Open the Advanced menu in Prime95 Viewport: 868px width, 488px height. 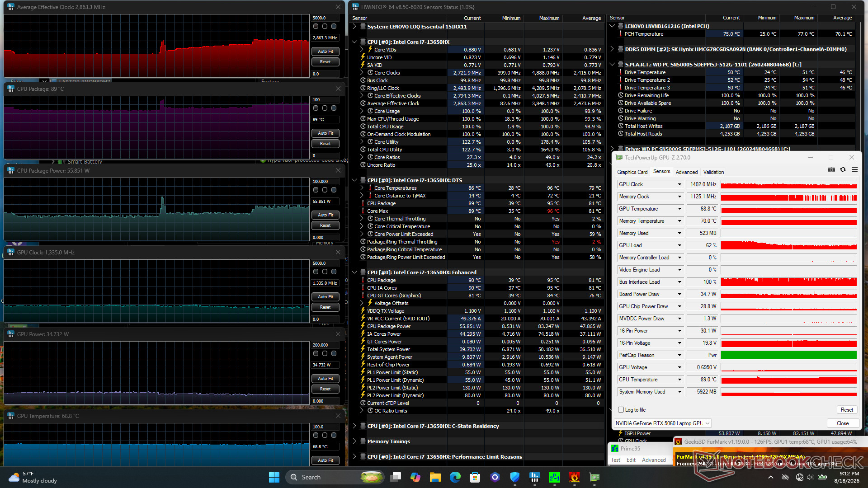654,460
